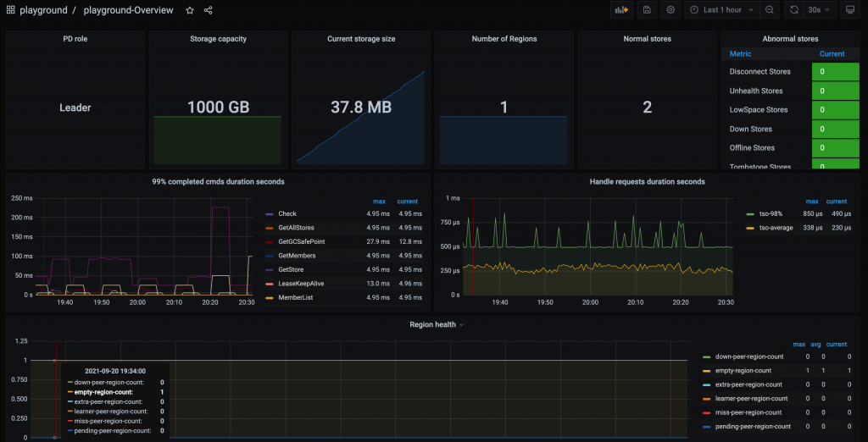Open the 30s refresh interval dropdown
The width and height of the screenshot is (868, 442).
[820, 9]
